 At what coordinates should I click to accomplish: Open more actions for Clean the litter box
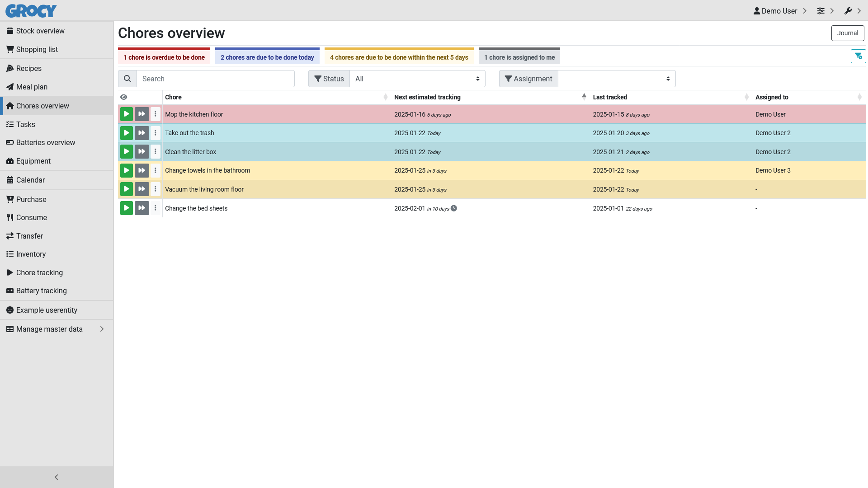pos(155,152)
